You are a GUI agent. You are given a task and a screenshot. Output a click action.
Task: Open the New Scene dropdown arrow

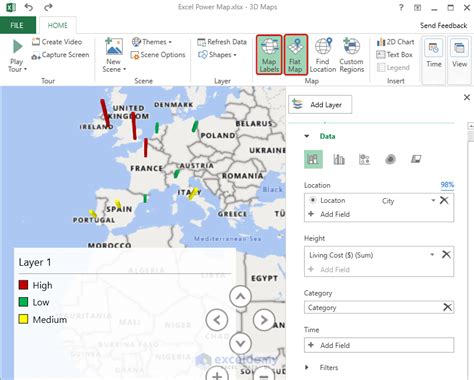(x=125, y=69)
